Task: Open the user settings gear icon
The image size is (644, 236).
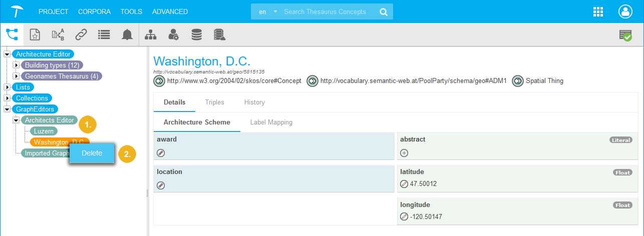Action: point(174,34)
